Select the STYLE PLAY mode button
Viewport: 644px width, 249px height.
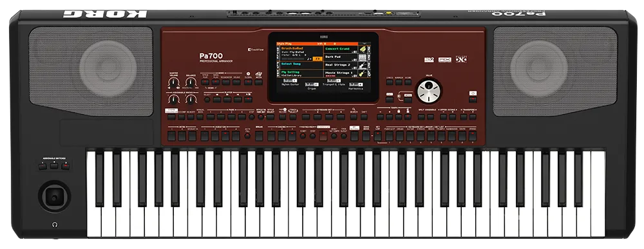click(205, 82)
